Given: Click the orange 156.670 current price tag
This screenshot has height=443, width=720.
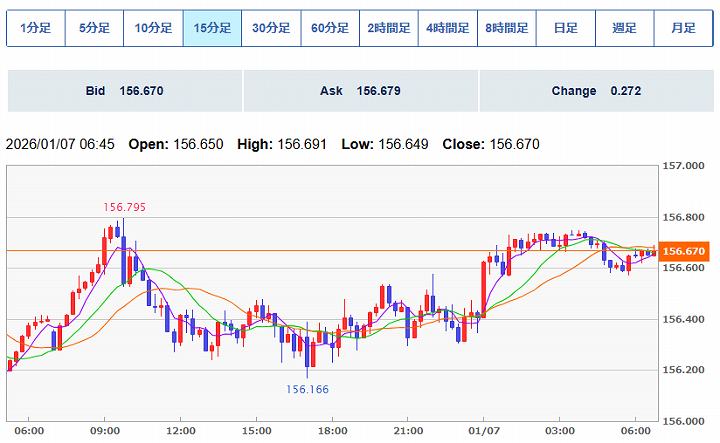Looking at the screenshot, I should coord(685,251).
